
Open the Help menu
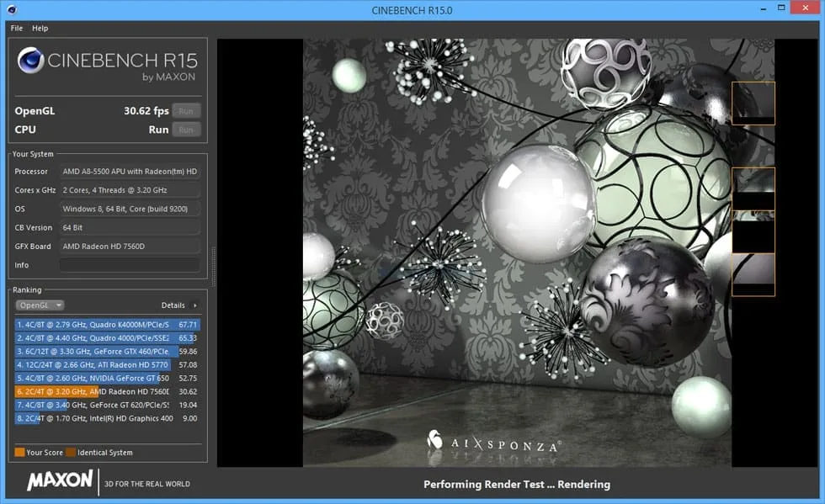(x=40, y=28)
